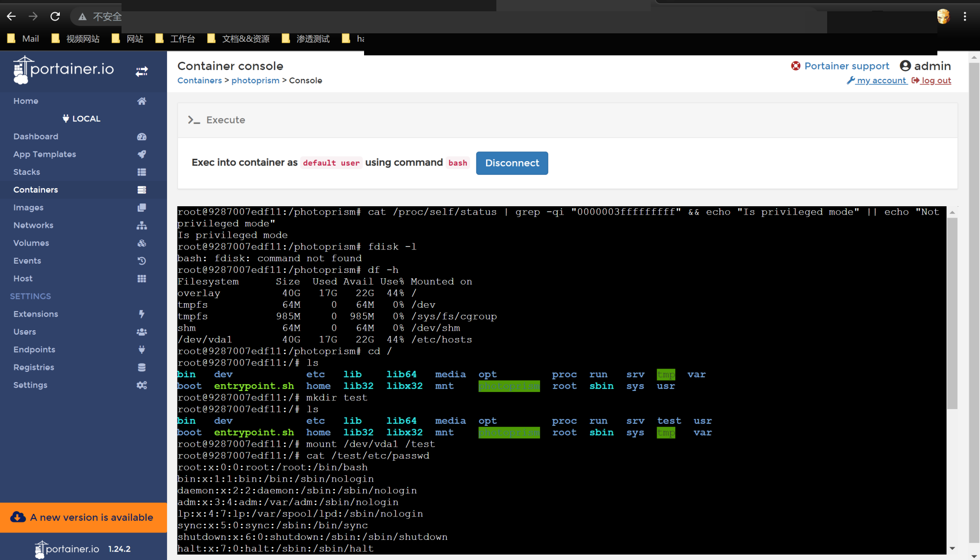Open the Images menu item
The image size is (980, 560).
point(28,208)
